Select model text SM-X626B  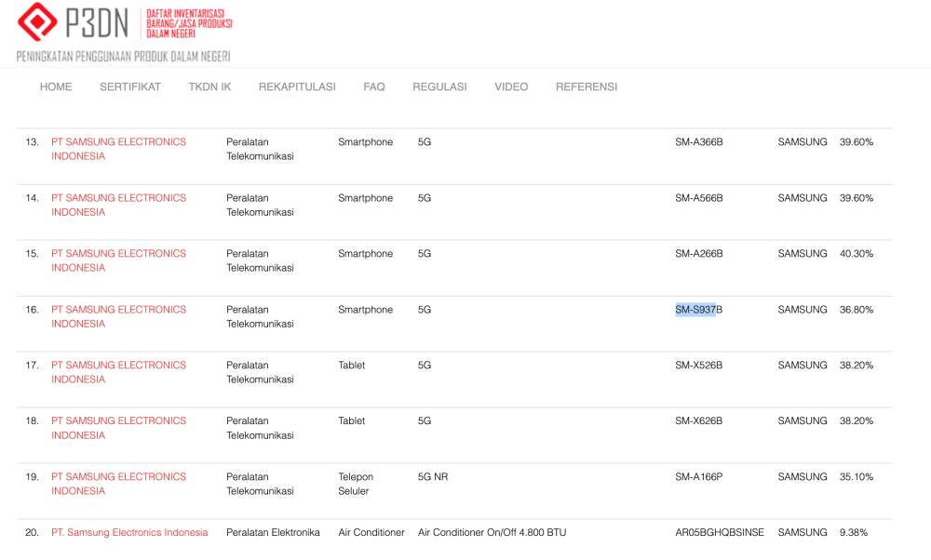[699, 420]
